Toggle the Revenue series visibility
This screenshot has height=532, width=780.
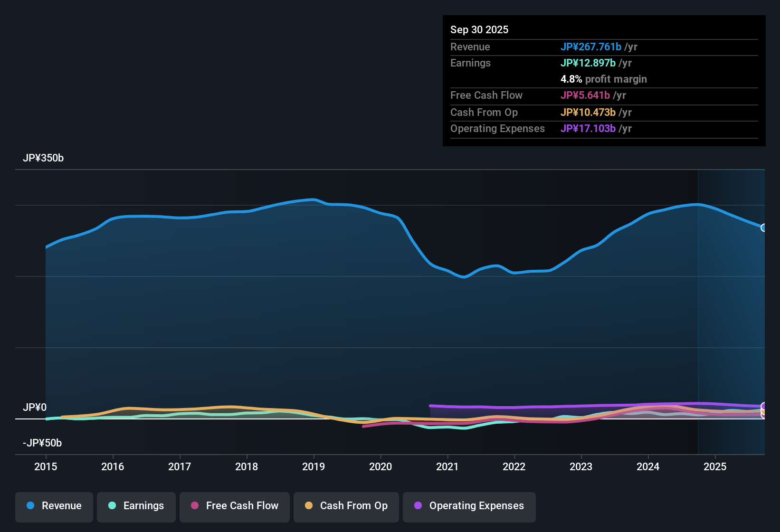(x=54, y=507)
